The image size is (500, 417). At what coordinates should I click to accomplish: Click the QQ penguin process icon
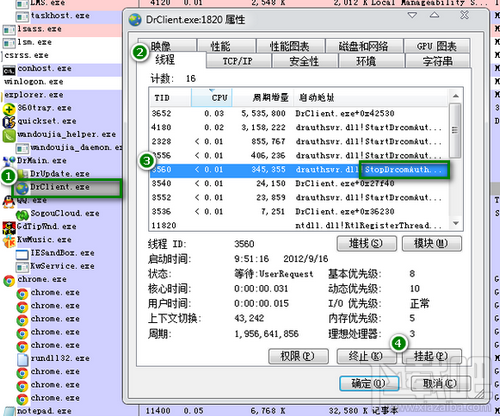[9, 201]
